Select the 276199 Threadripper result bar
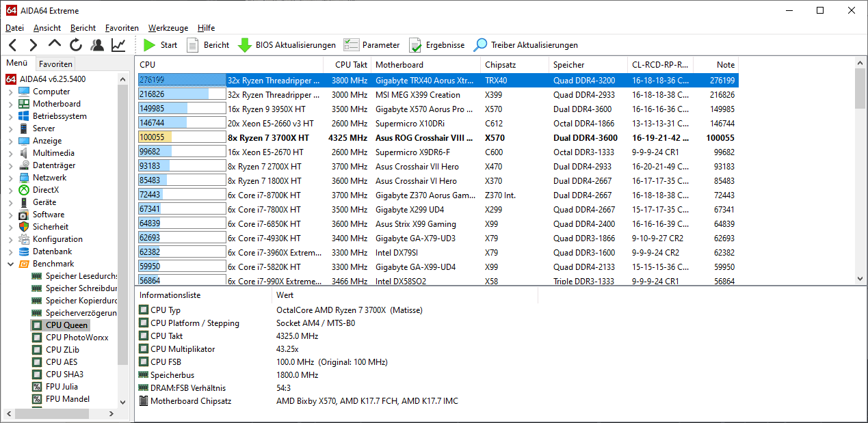868x423 pixels. 182,80
